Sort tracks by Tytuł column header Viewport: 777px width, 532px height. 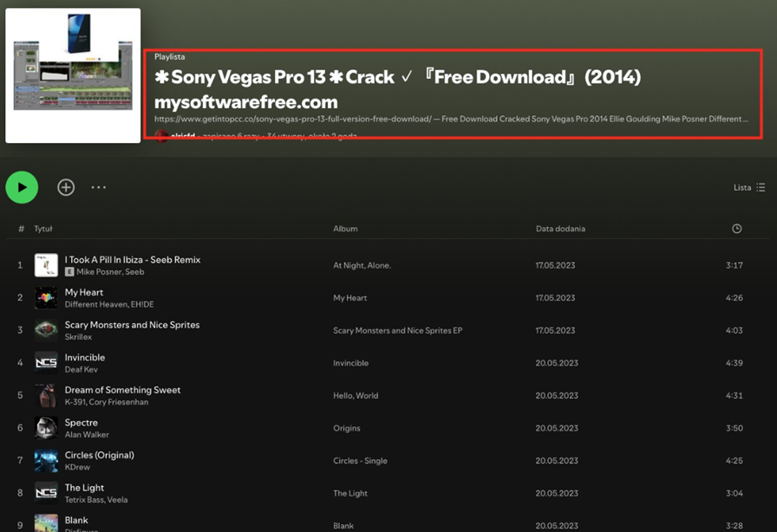(x=43, y=229)
